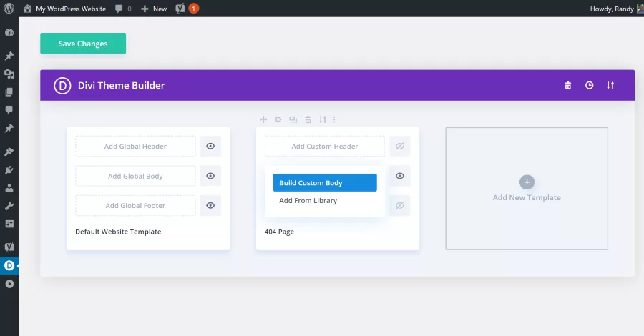Click Add Global Footer area
Image resolution: width=644 pixels, height=336 pixels.
[135, 206]
